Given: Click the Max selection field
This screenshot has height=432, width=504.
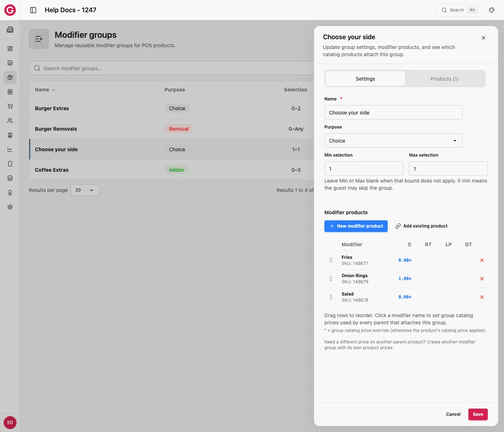Looking at the screenshot, I should point(448,169).
